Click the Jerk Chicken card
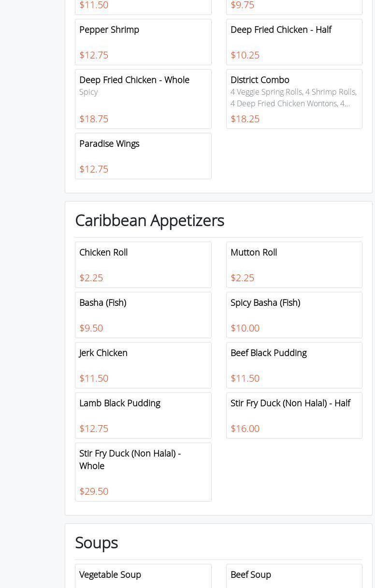 143,365
